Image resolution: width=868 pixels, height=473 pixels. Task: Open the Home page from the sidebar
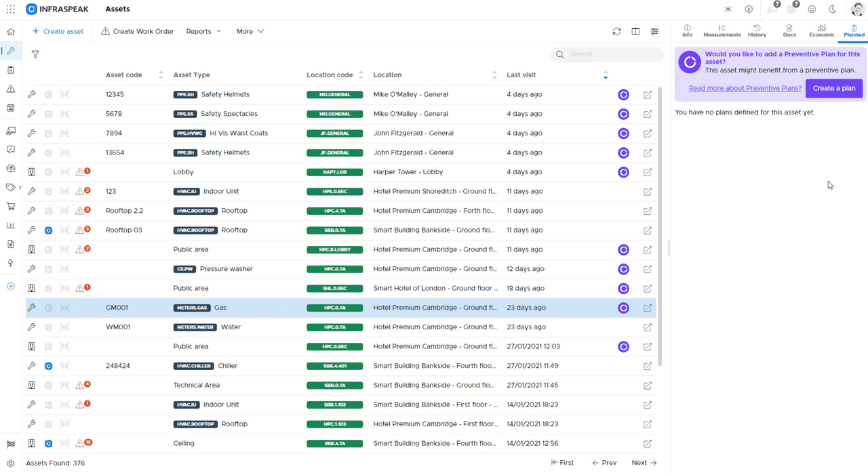pyautogui.click(x=10, y=31)
